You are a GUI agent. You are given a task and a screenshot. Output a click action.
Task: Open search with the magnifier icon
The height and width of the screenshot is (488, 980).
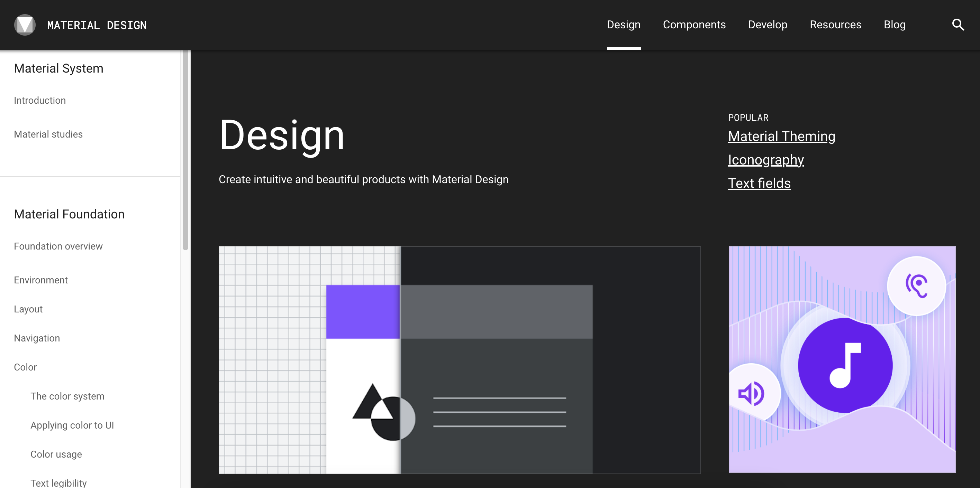coord(958,25)
